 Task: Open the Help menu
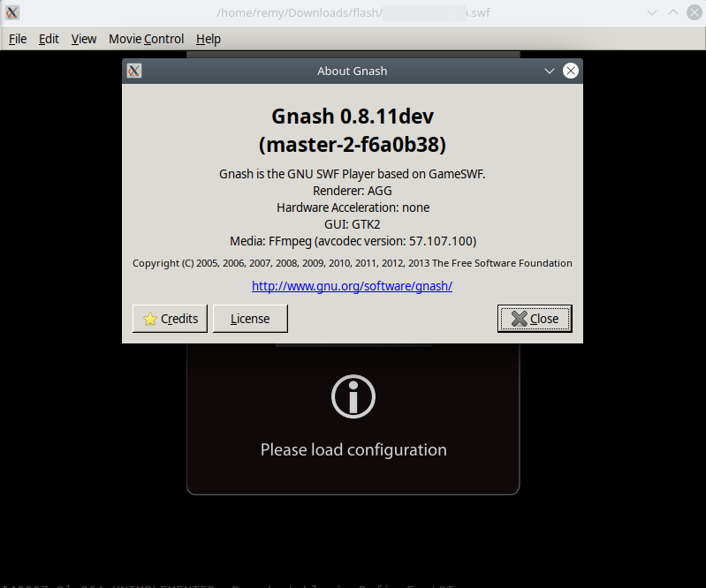[209, 39]
